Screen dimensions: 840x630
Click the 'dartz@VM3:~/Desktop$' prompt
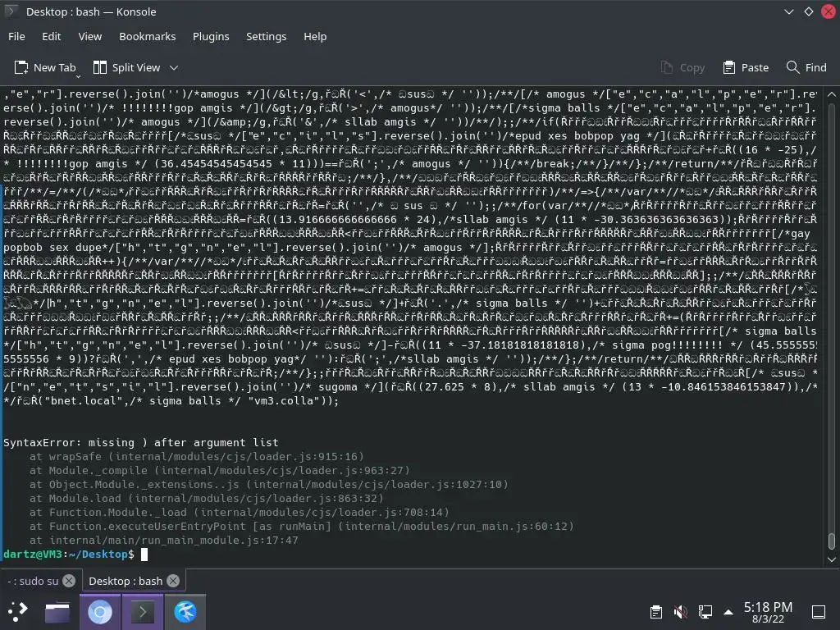[69, 554]
